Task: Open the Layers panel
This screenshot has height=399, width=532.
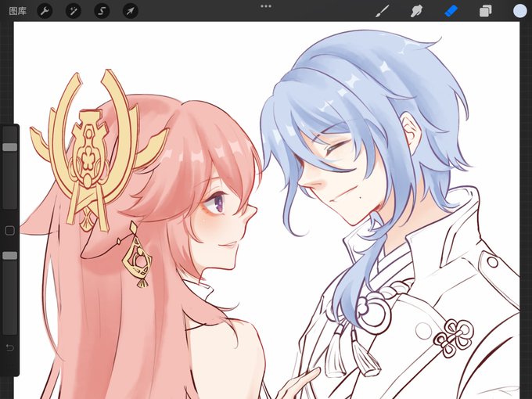Action: tap(486, 11)
